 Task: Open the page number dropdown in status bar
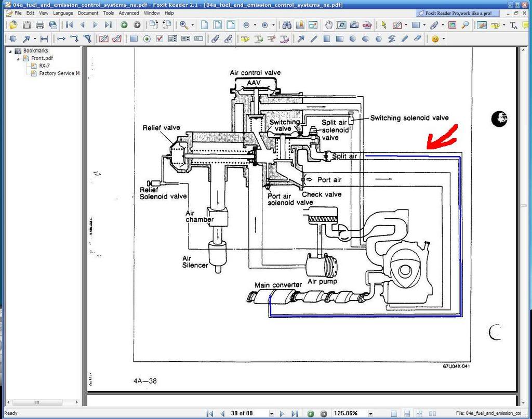coord(271,414)
